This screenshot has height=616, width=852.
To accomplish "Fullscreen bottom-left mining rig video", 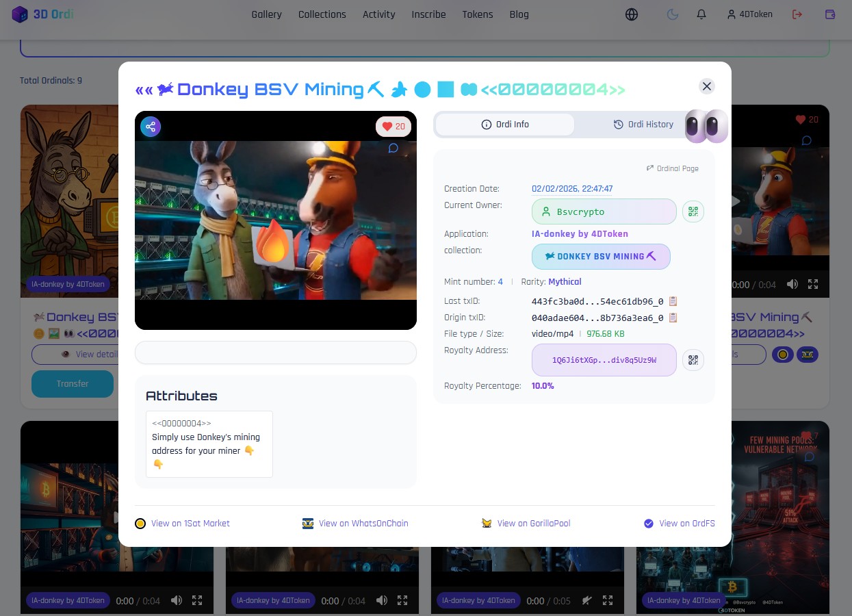I will (197, 600).
